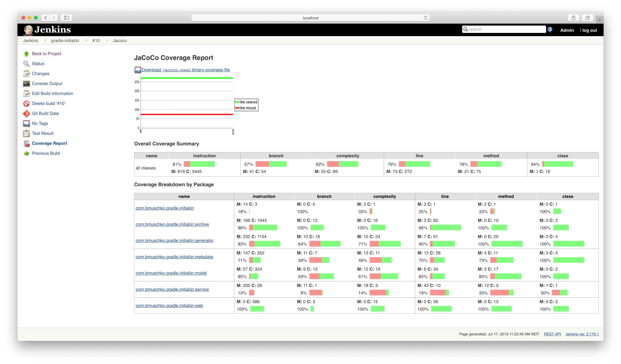Image resolution: width=621 pixels, height=364 pixels.
Task: Expand the gradle-initializr breadcrumb arrow
Action: [87, 41]
